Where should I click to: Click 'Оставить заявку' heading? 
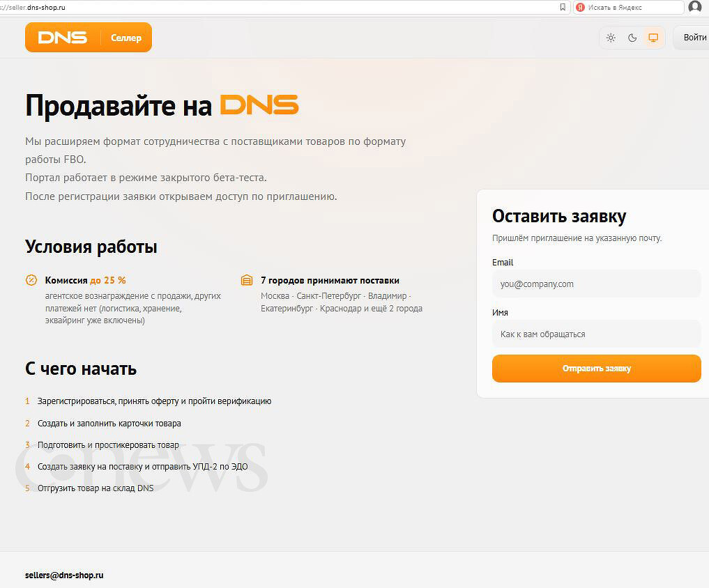coord(559,216)
